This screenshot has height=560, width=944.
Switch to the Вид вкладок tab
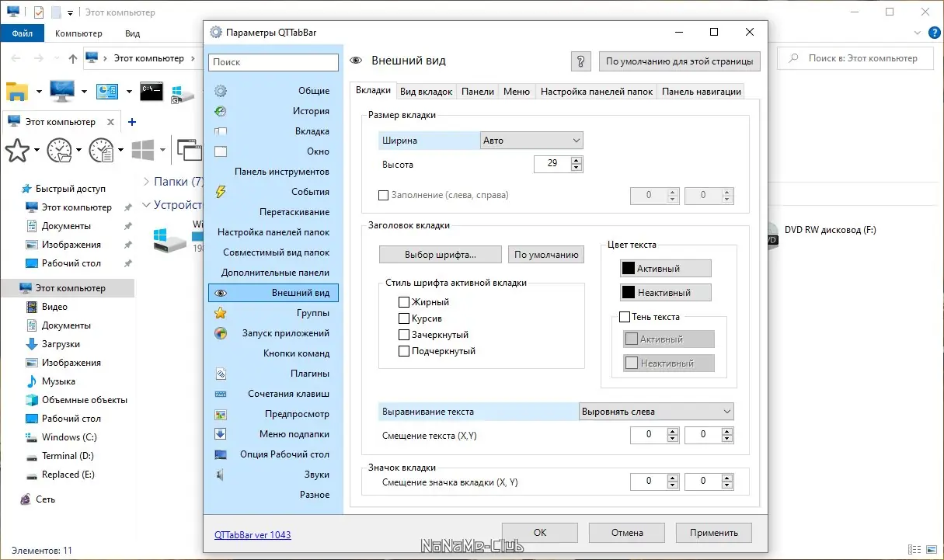426,92
